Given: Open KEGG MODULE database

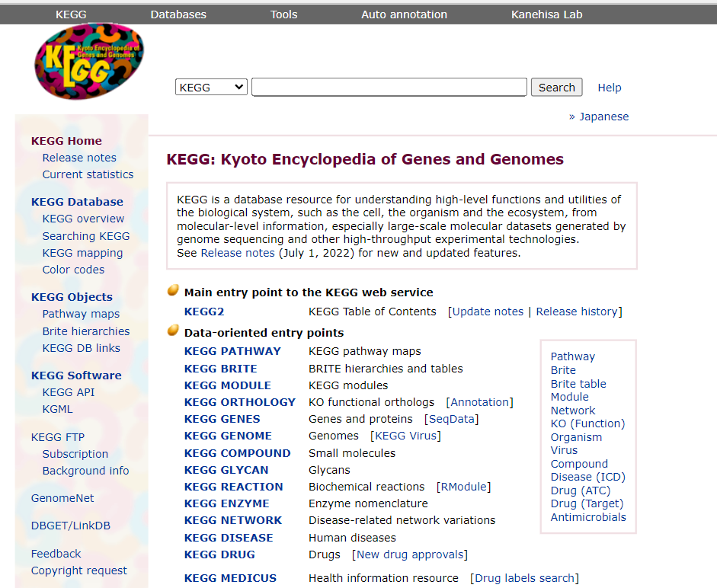Looking at the screenshot, I should click(x=227, y=385).
